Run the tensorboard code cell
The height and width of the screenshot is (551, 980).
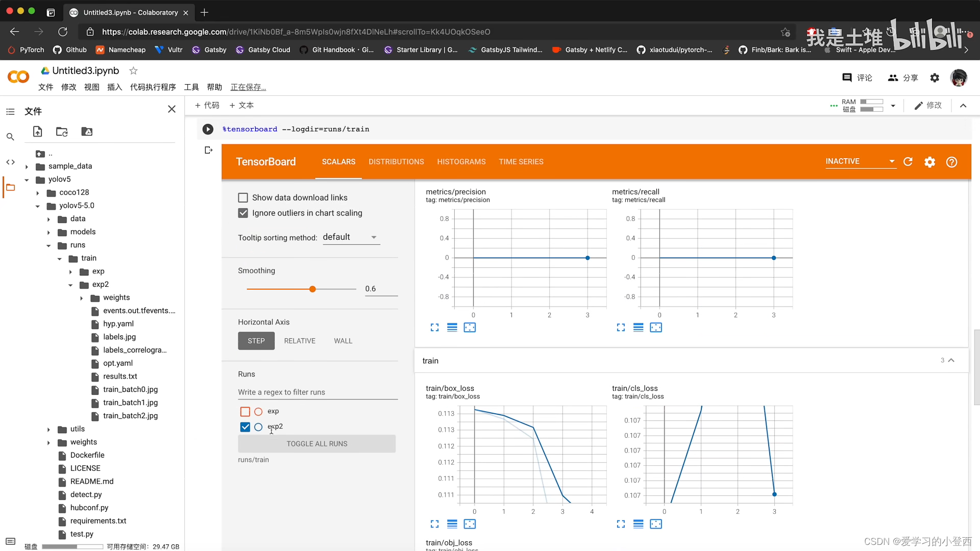(208, 129)
